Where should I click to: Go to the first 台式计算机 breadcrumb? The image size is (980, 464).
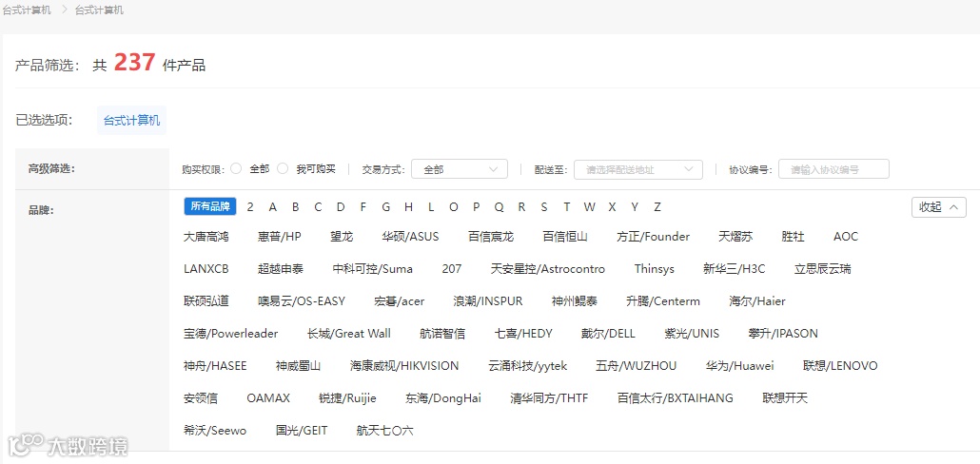(26, 10)
